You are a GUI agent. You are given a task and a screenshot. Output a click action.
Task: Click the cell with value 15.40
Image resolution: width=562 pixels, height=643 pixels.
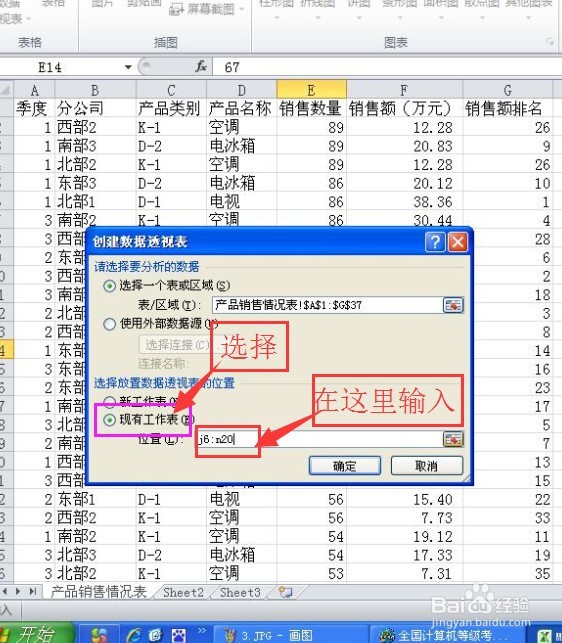tap(404, 499)
